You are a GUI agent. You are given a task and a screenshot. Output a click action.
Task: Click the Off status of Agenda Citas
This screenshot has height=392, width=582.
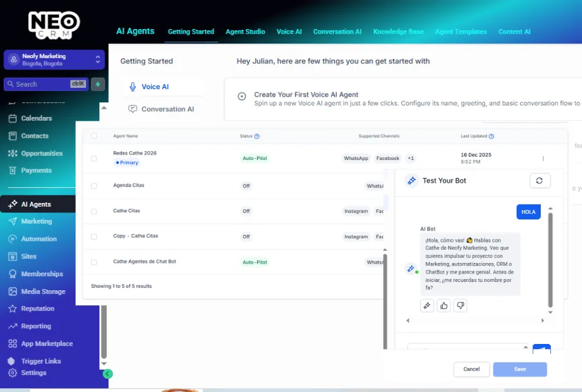click(x=246, y=186)
